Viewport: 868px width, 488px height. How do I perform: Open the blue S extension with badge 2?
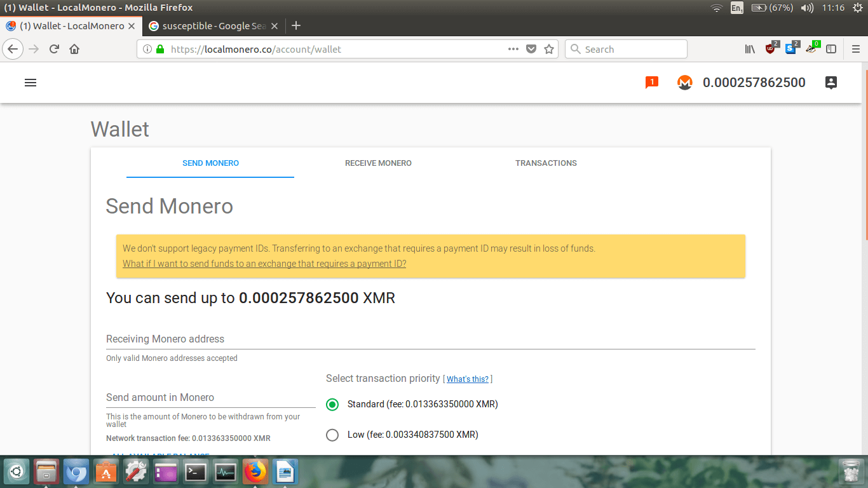(792, 48)
